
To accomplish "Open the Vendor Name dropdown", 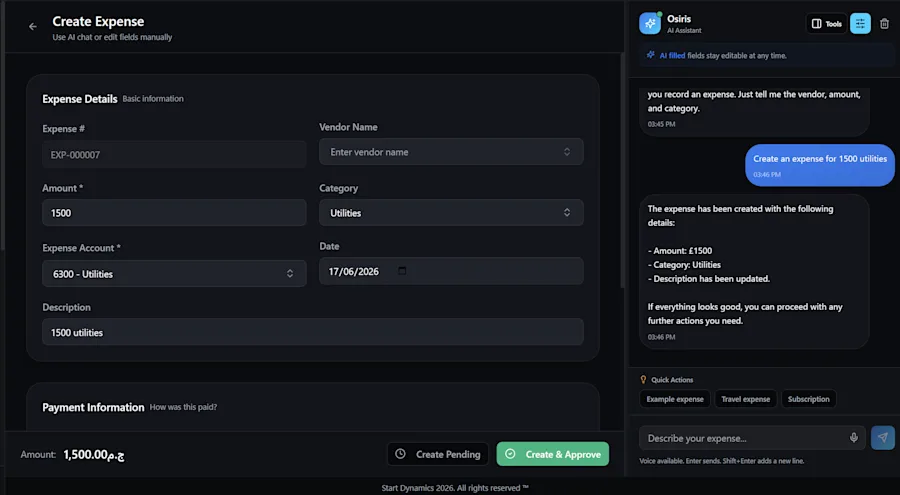I will pos(451,152).
